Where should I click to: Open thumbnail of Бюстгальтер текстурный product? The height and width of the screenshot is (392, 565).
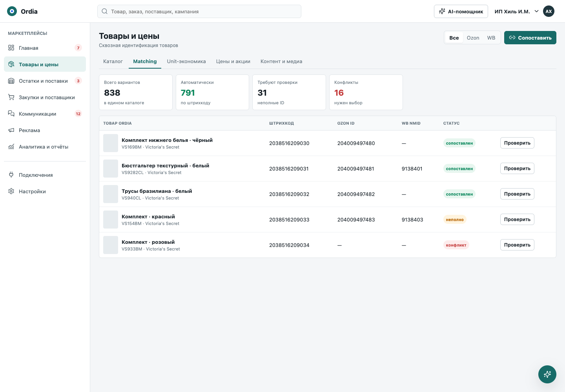(111, 169)
